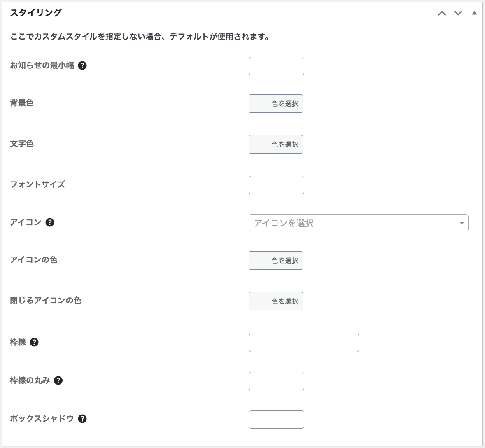Click the 背景色 color swatch
The height and width of the screenshot is (448, 485).
pos(259,104)
